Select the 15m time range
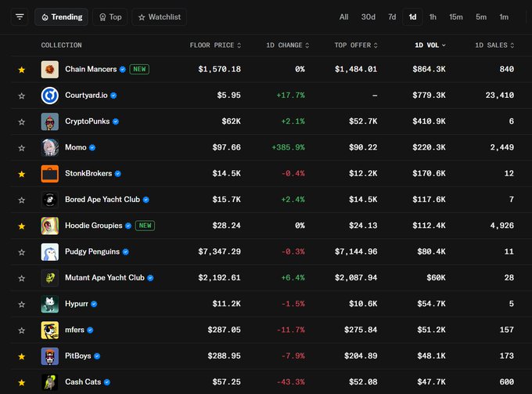 coord(455,17)
